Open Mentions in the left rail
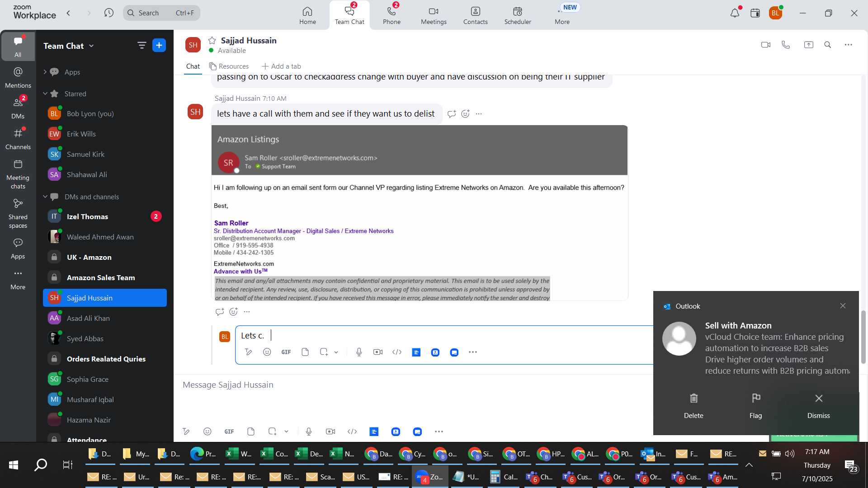This screenshot has height=488, width=868. (18, 77)
